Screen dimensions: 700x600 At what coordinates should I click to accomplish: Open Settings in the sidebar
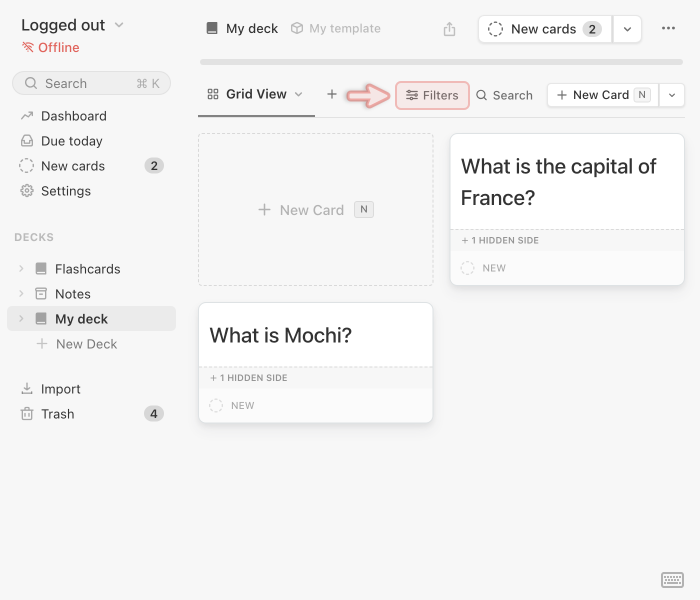[65, 191]
